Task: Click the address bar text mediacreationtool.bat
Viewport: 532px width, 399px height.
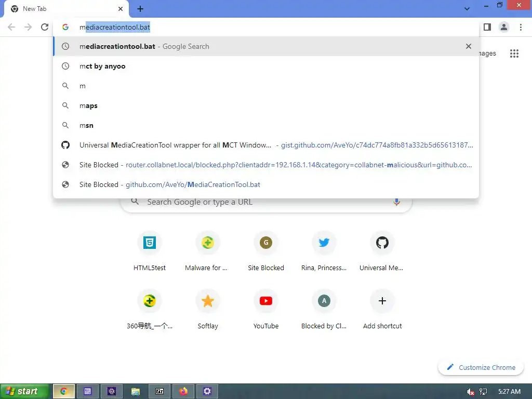Action: coord(115,27)
